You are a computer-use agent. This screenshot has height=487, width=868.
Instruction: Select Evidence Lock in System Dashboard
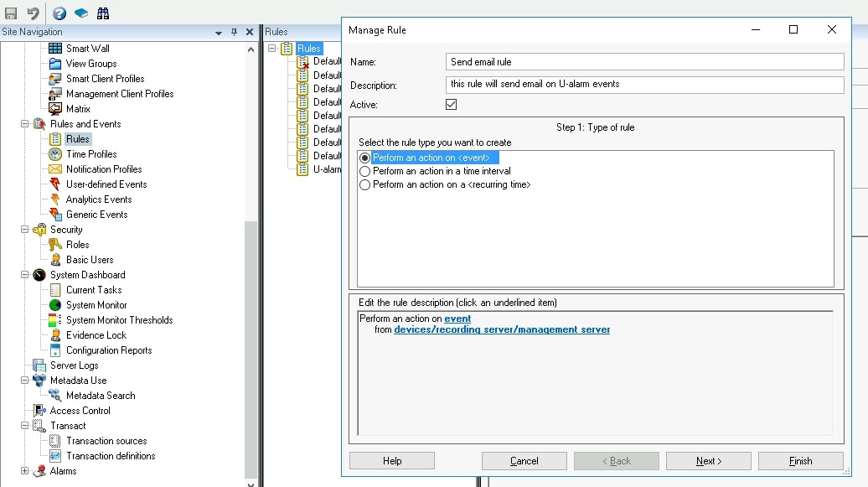(96, 335)
